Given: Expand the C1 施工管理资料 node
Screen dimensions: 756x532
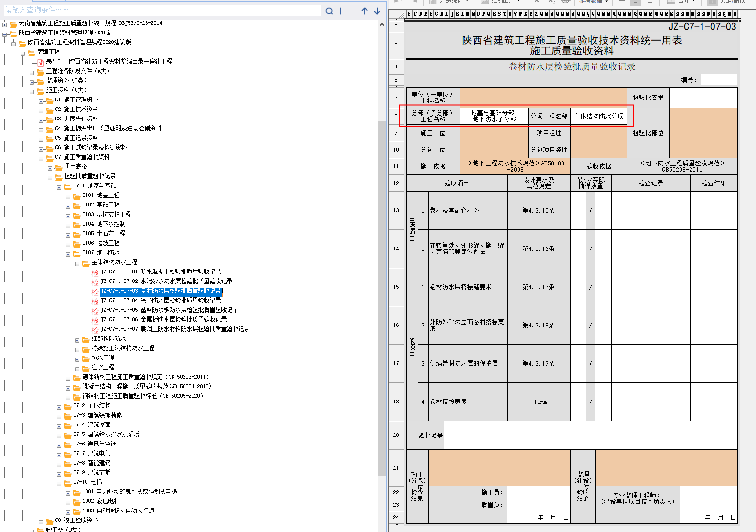Looking at the screenshot, I should [x=41, y=101].
